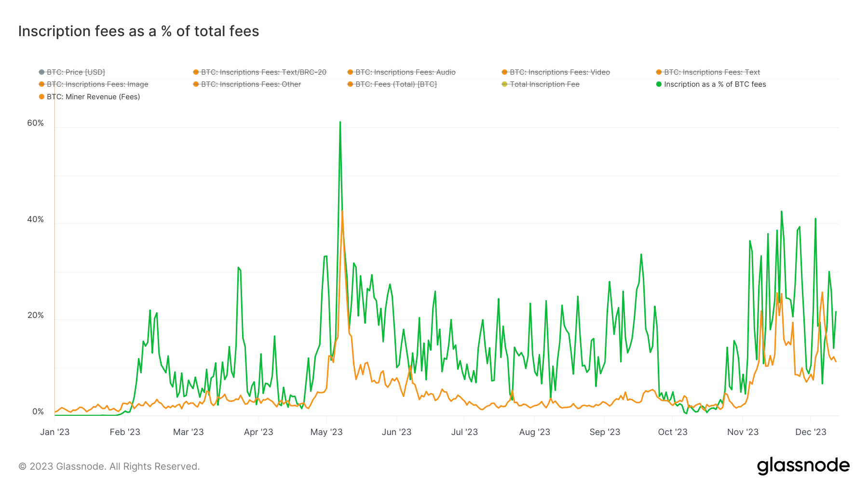Click the chart title Inscription fees text
Screen dimensions: 868x488
[x=138, y=31]
